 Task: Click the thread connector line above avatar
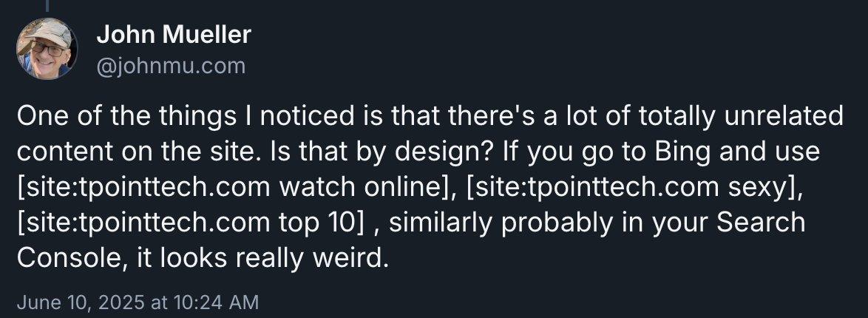coord(47,5)
